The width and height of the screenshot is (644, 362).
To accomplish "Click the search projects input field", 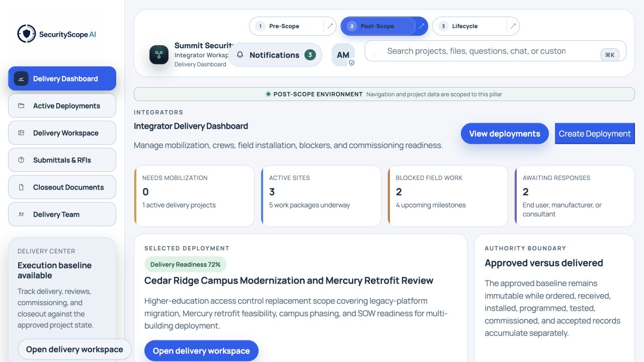I will (x=496, y=51).
